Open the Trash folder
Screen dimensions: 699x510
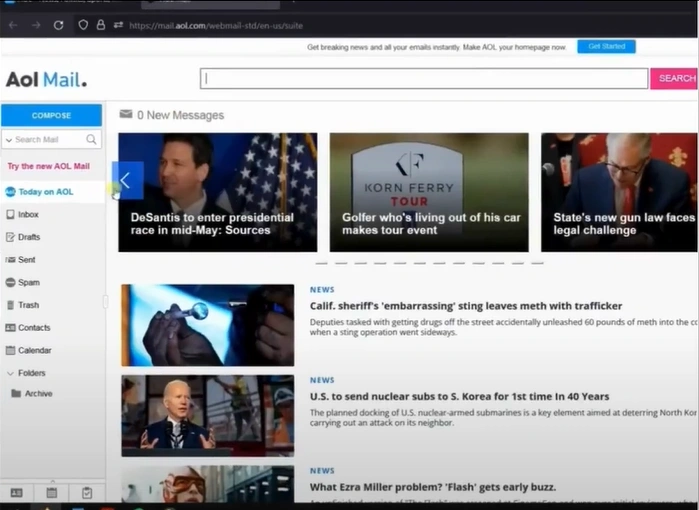[x=28, y=305]
